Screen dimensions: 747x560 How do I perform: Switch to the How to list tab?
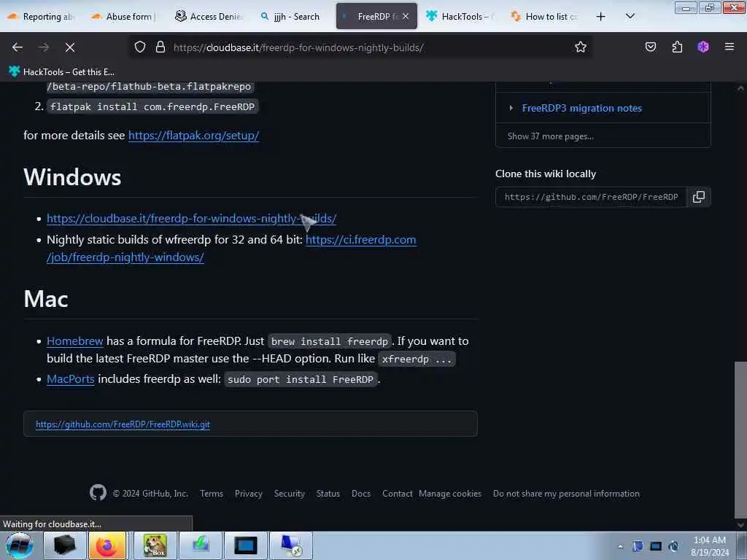(x=543, y=16)
